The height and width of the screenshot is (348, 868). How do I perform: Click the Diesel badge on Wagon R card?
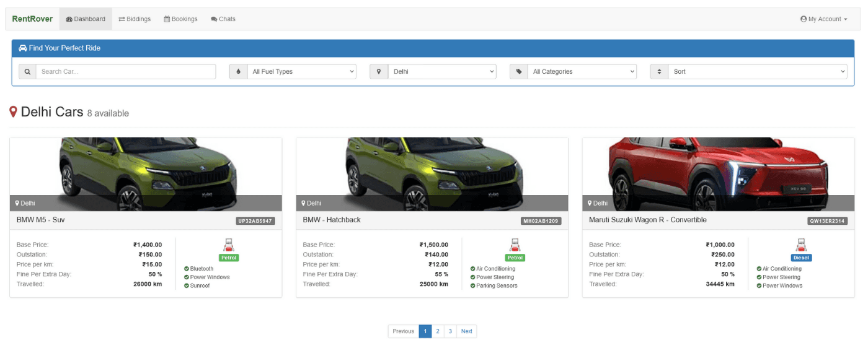[x=801, y=258]
